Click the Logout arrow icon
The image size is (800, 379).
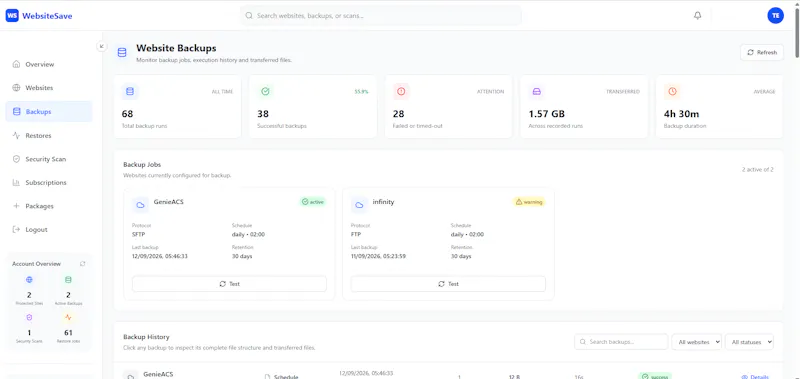16,230
